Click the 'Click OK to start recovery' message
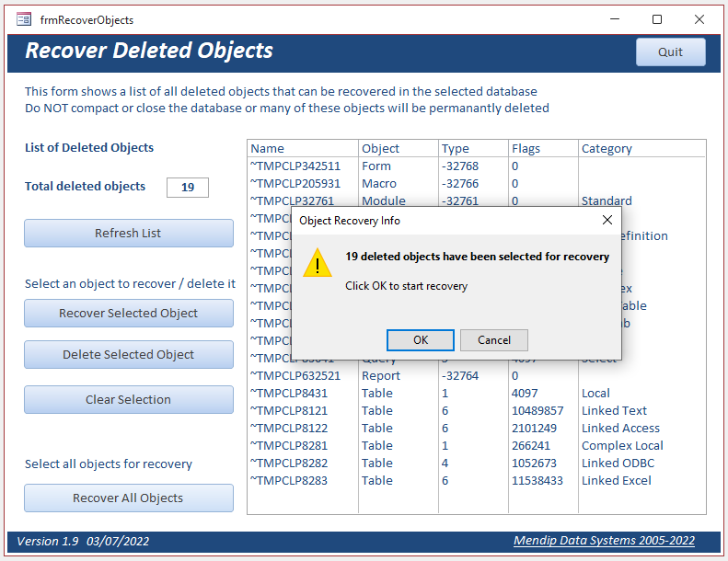 pyautogui.click(x=406, y=286)
